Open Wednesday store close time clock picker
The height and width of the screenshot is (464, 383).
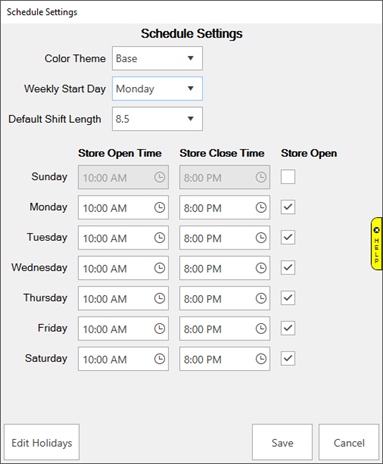coord(261,268)
